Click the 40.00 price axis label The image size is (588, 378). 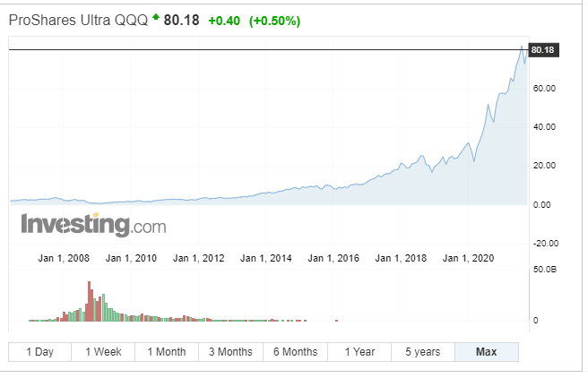click(x=544, y=127)
